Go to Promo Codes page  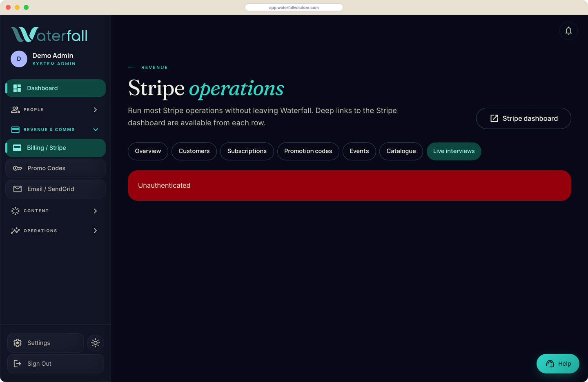click(x=56, y=168)
